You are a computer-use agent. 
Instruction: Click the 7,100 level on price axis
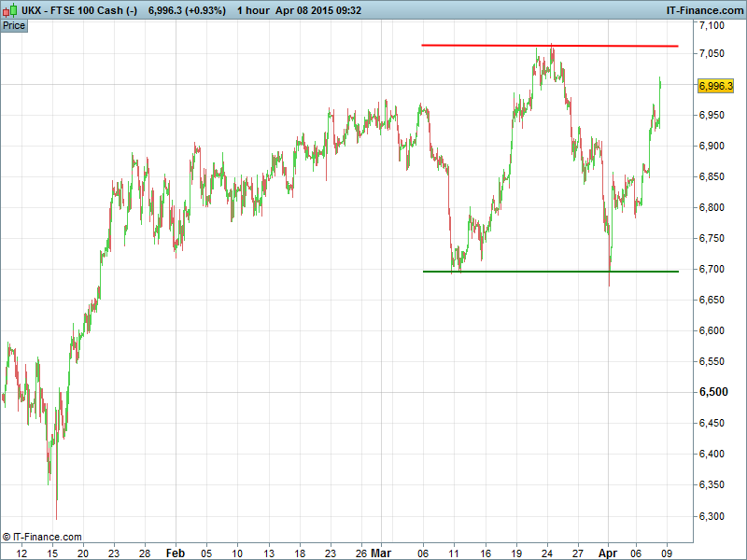pyautogui.click(x=712, y=23)
